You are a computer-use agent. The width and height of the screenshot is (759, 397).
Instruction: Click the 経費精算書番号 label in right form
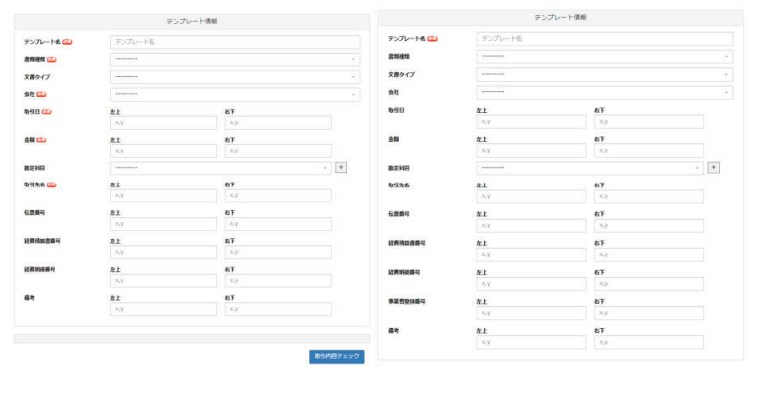(x=407, y=244)
